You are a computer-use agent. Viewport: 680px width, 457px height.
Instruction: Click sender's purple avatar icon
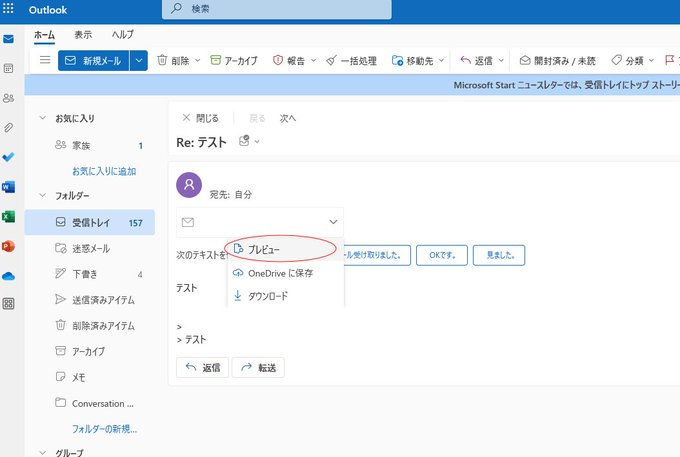[x=189, y=185]
